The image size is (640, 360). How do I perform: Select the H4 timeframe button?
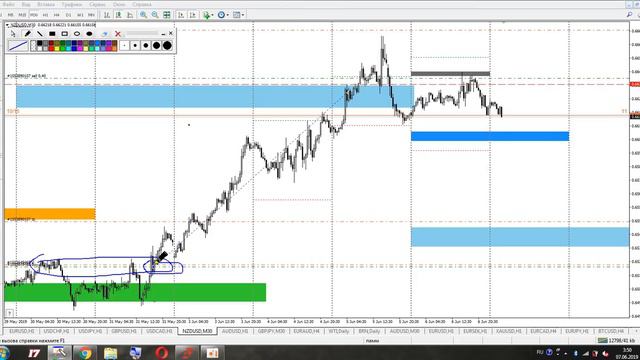57,15
